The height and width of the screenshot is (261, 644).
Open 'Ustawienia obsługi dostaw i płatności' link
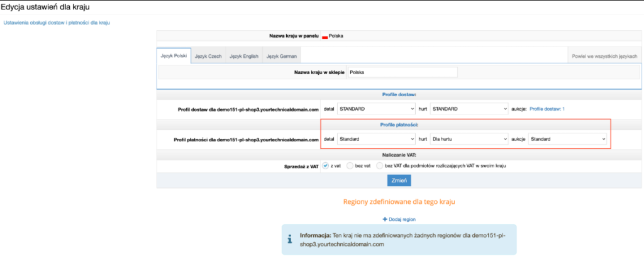tap(57, 23)
